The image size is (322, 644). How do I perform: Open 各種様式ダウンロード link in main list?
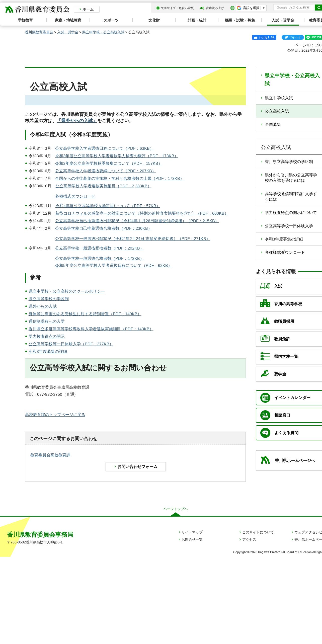(75, 196)
